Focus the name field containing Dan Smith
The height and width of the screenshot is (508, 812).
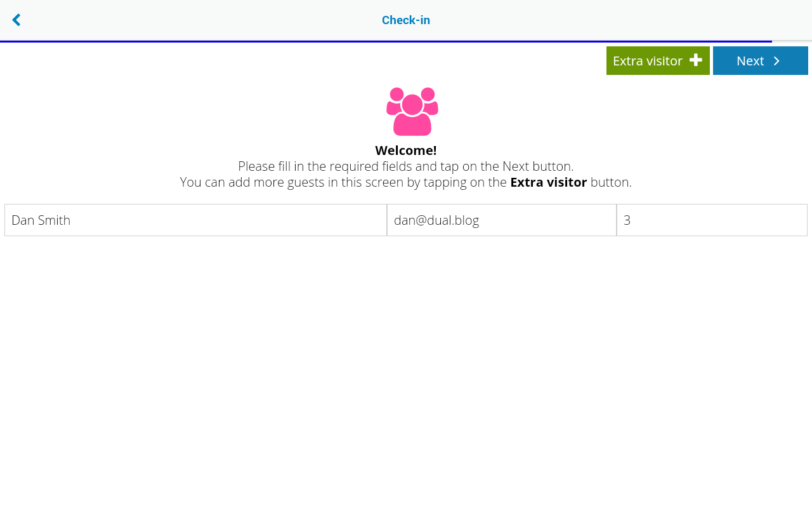[195, 220]
